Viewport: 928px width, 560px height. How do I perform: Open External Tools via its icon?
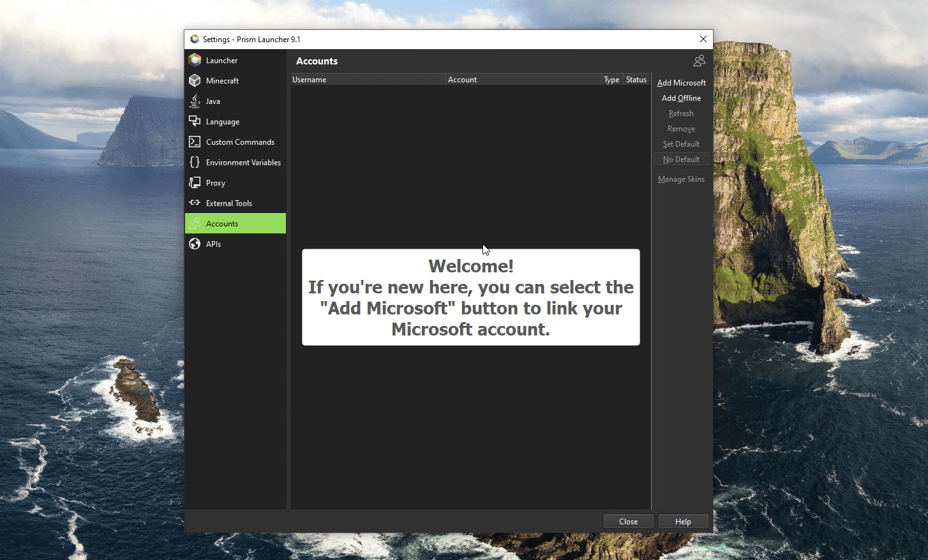coord(194,203)
